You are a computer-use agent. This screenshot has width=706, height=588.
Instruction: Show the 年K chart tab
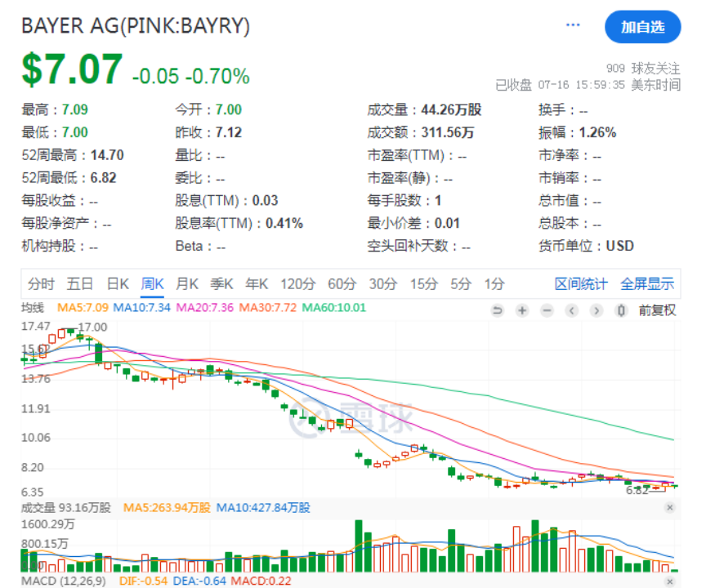coord(257,284)
